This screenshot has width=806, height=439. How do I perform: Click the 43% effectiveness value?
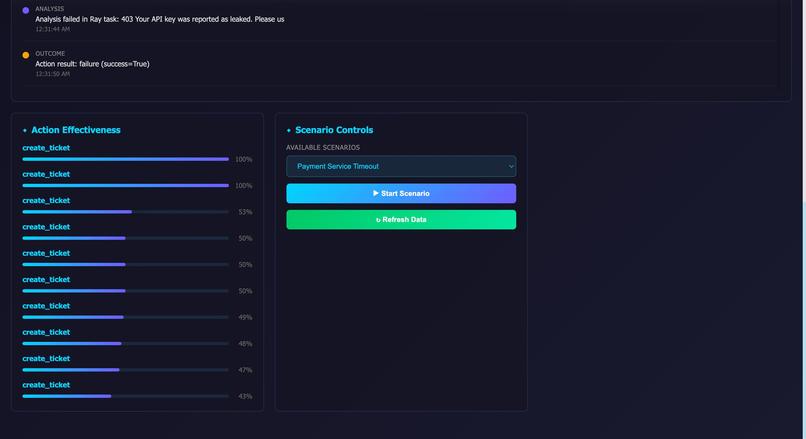245,396
